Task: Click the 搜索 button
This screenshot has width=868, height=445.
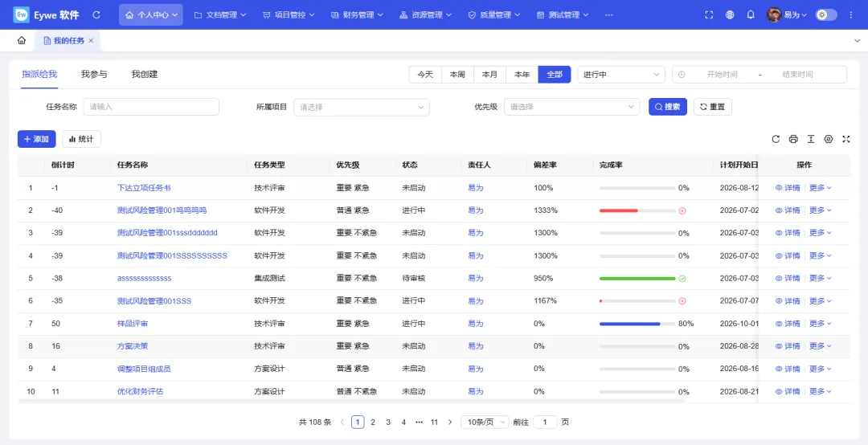Action: [x=668, y=107]
